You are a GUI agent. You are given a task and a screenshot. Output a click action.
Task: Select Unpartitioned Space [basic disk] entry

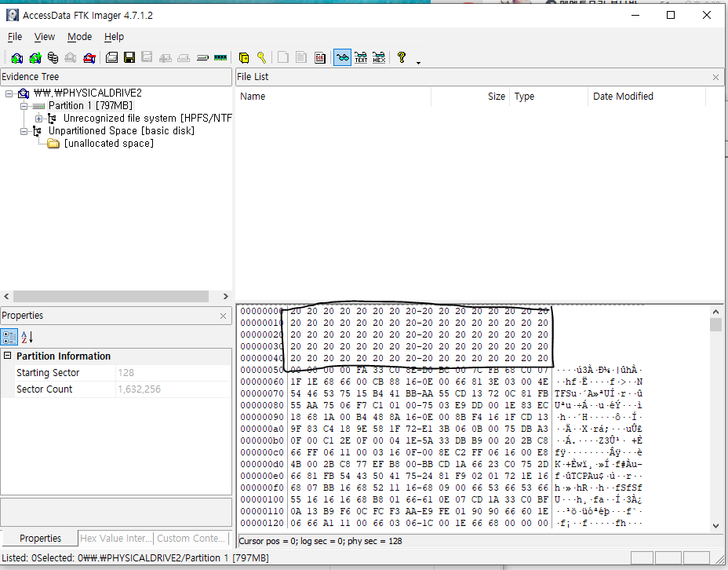121,130
